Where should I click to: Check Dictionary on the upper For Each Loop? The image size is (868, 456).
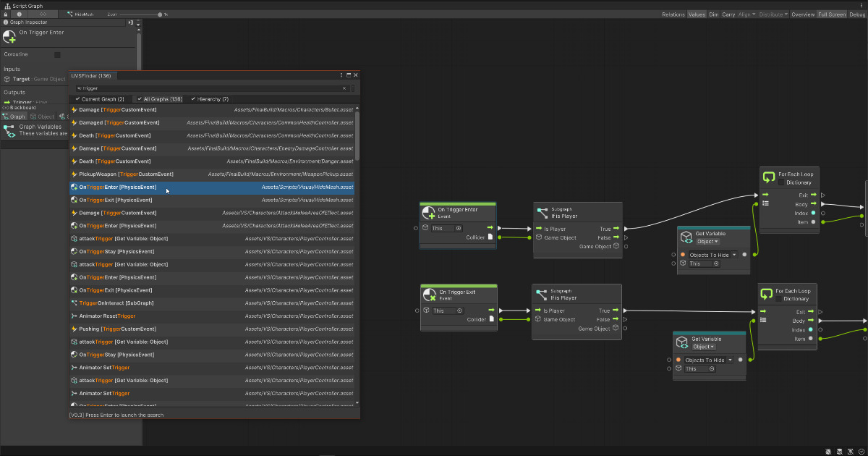781,183
